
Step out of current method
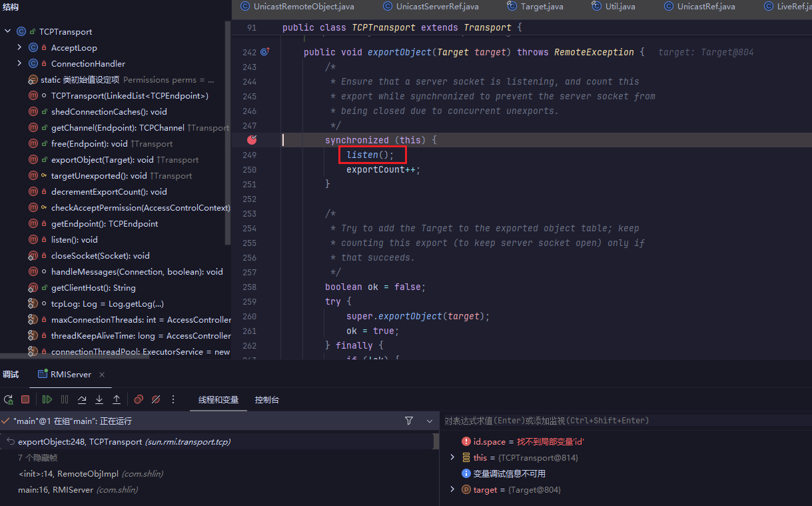pyautogui.click(x=117, y=399)
